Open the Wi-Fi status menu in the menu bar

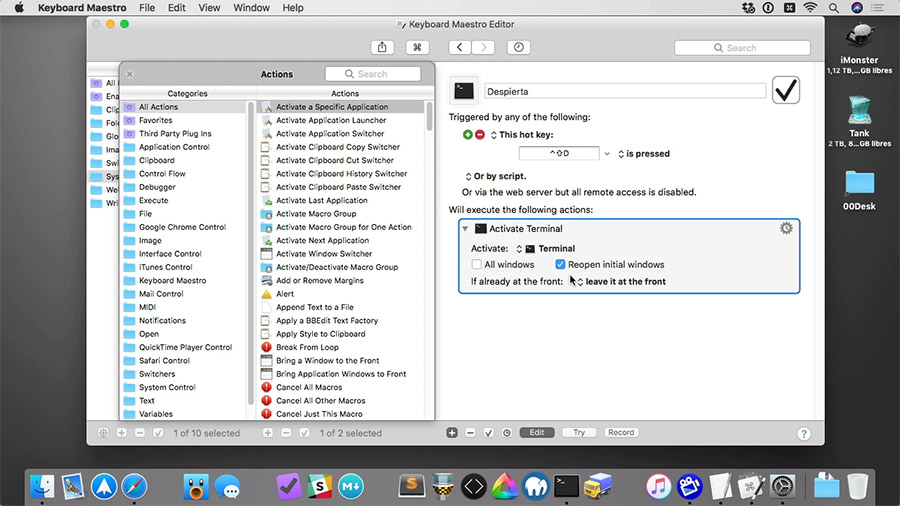810,7
